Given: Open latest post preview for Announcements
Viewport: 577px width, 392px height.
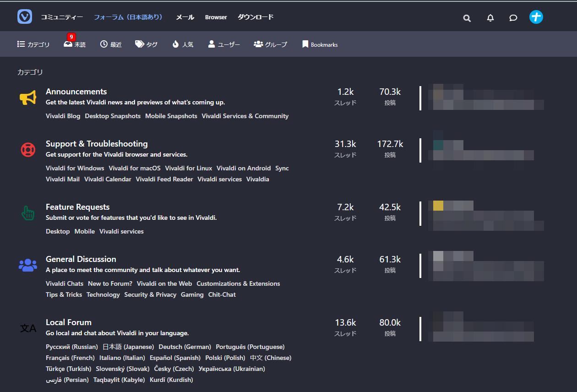Looking at the screenshot, I should [x=486, y=97].
